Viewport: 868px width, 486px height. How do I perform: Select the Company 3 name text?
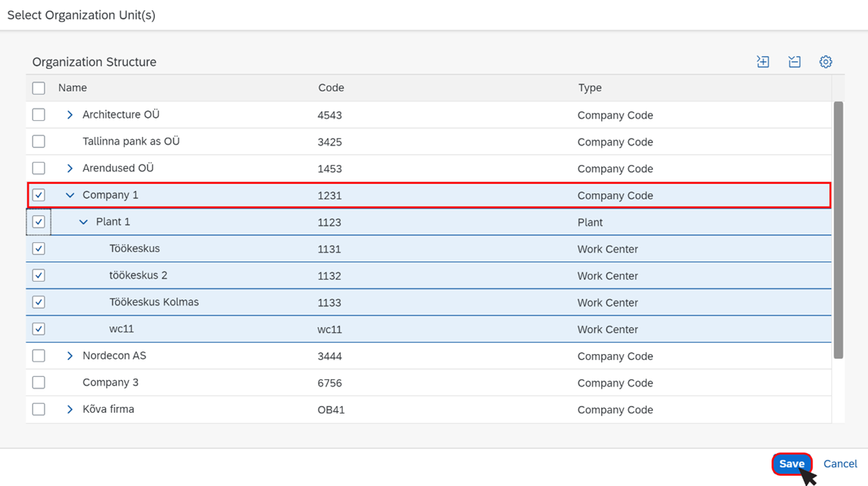[110, 382]
